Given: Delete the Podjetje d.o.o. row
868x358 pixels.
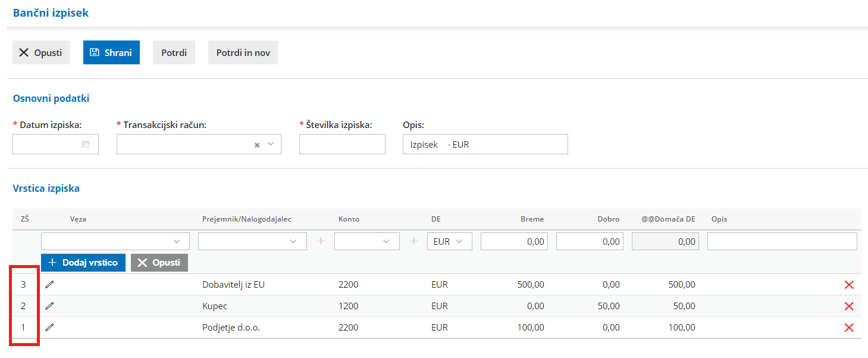Looking at the screenshot, I should point(849,328).
